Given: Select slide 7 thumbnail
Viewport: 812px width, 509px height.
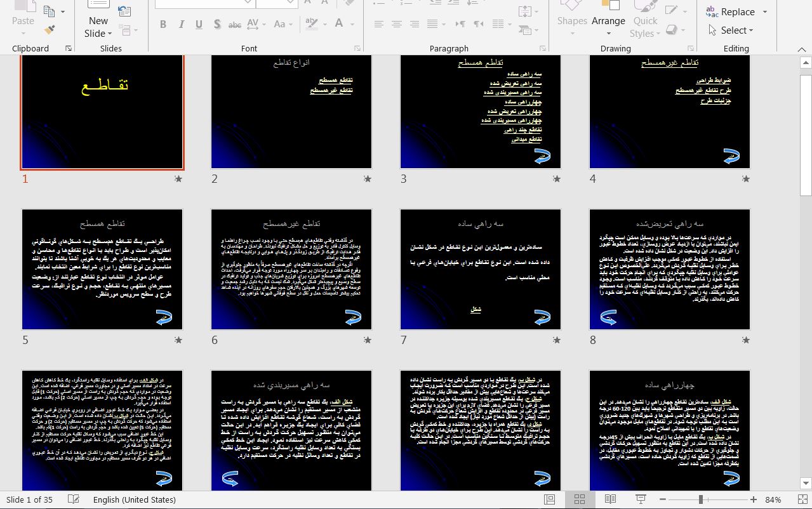Looking at the screenshot, I should point(481,270).
